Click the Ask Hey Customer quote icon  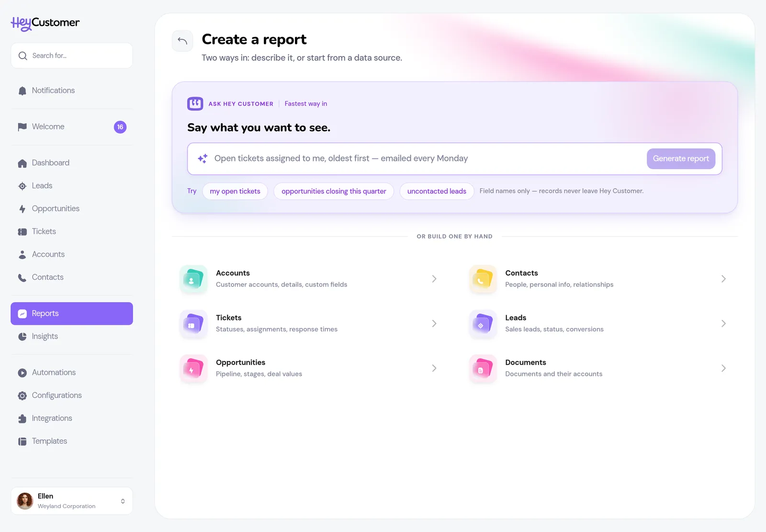tap(195, 103)
